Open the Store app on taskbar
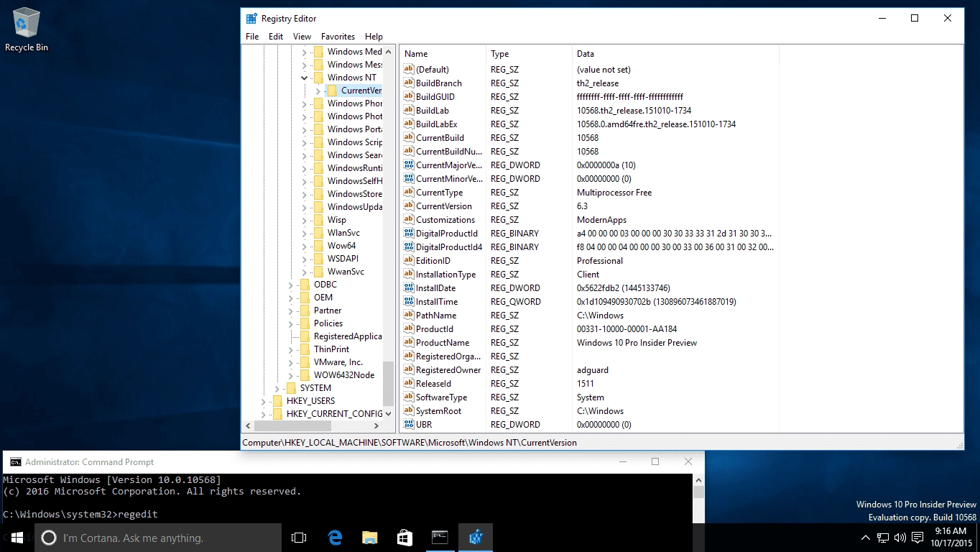The height and width of the screenshot is (552, 980). 405,538
